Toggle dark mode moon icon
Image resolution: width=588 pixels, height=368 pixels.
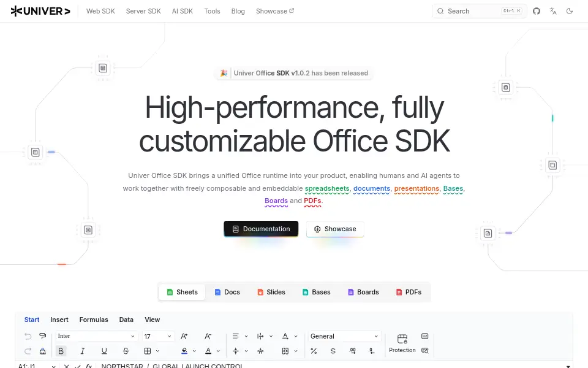pos(569,11)
